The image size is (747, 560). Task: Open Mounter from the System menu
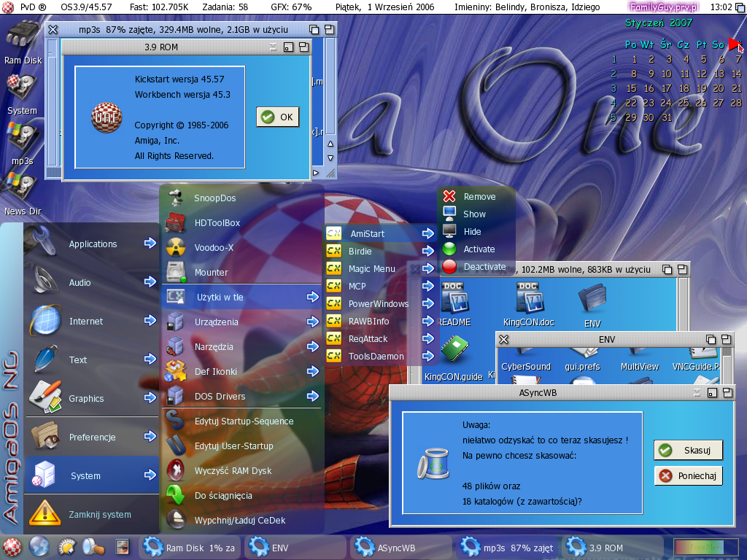click(x=242, y=273)
